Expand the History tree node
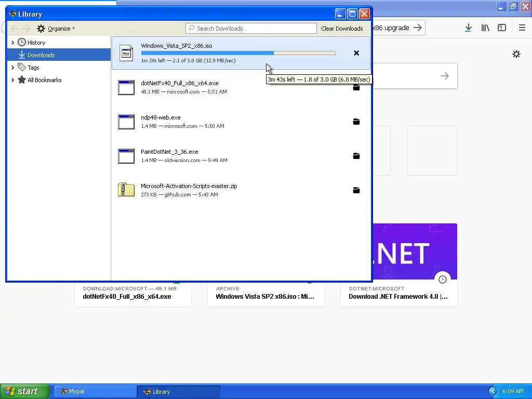 click(x=12, y=43)
